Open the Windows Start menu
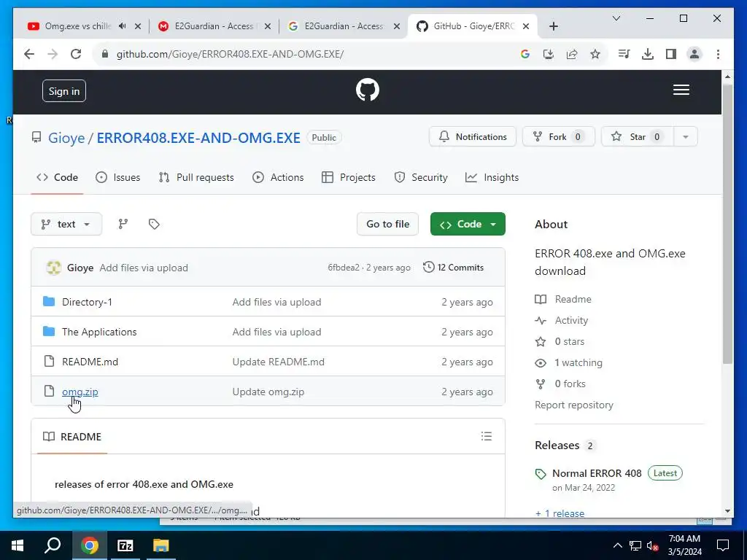This screenshot has width=747, height=560. (x=18, y=545)
